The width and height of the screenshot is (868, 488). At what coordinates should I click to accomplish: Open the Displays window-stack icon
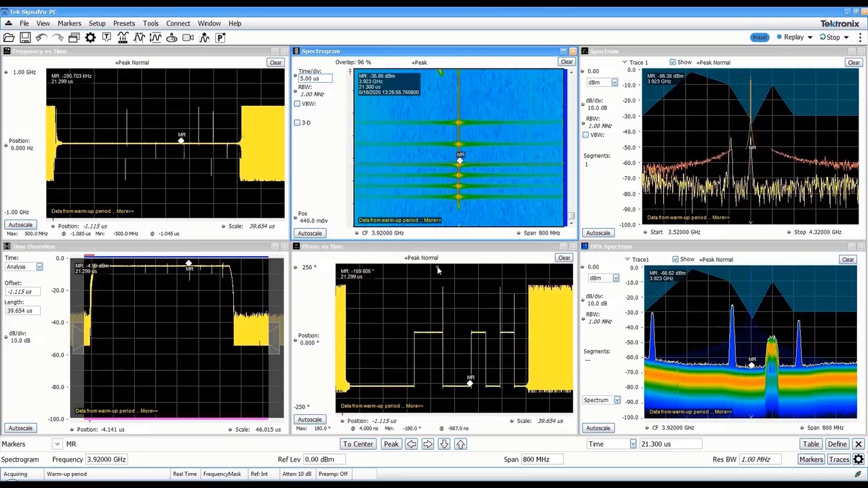click(74, 38)
